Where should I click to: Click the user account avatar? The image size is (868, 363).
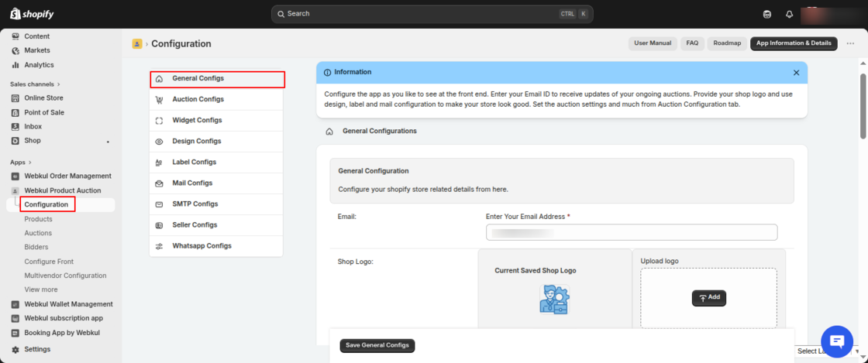coord(830,15)
